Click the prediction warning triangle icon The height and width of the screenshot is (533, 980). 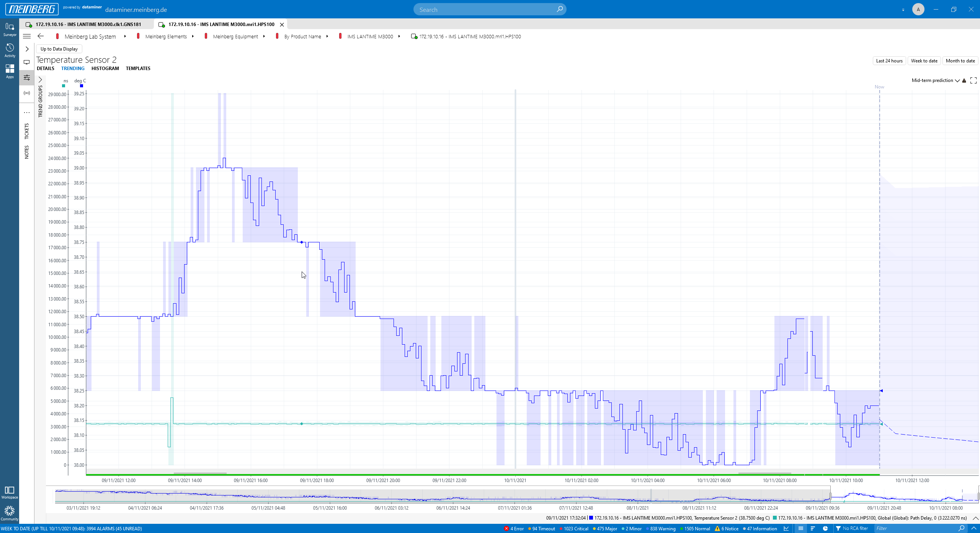[964, 80]
